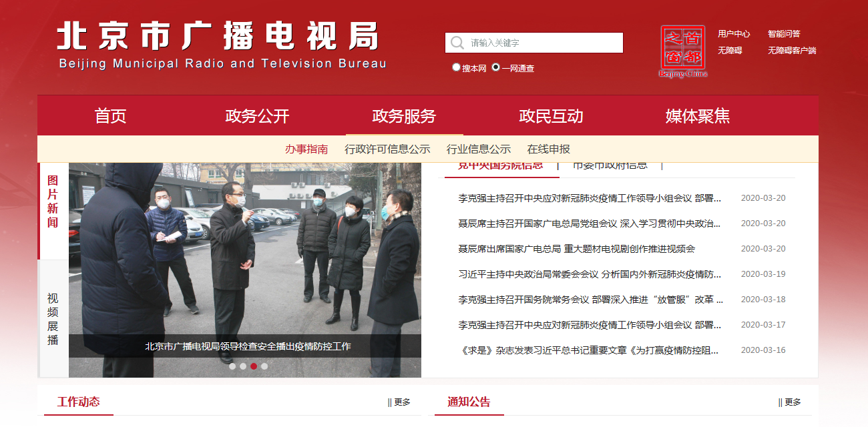Switch to 视频展播 side tab
This screenshot has height=427, width=868.
53,319
